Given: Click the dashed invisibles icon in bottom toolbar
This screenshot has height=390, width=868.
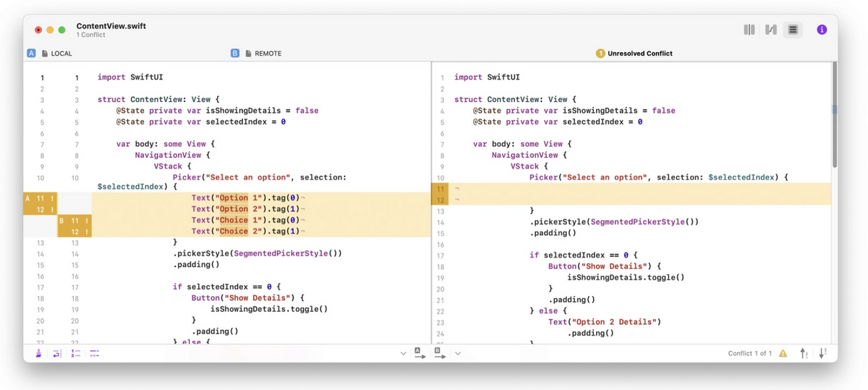Looking at the screenshot, I should [x=93, y=353].
